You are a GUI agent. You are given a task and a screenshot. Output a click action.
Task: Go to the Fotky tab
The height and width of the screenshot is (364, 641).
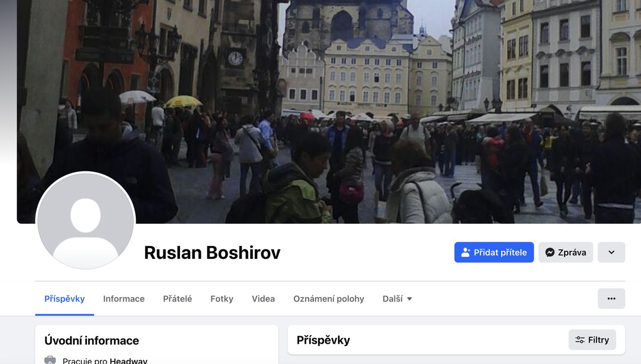(x=222, y=299)
